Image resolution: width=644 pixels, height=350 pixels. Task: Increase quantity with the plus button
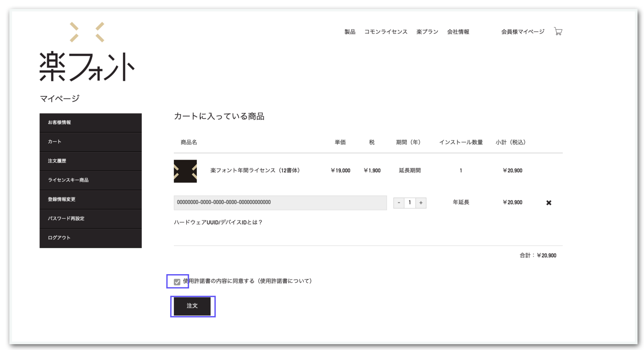pyautogui.click(x=421, y=203)
